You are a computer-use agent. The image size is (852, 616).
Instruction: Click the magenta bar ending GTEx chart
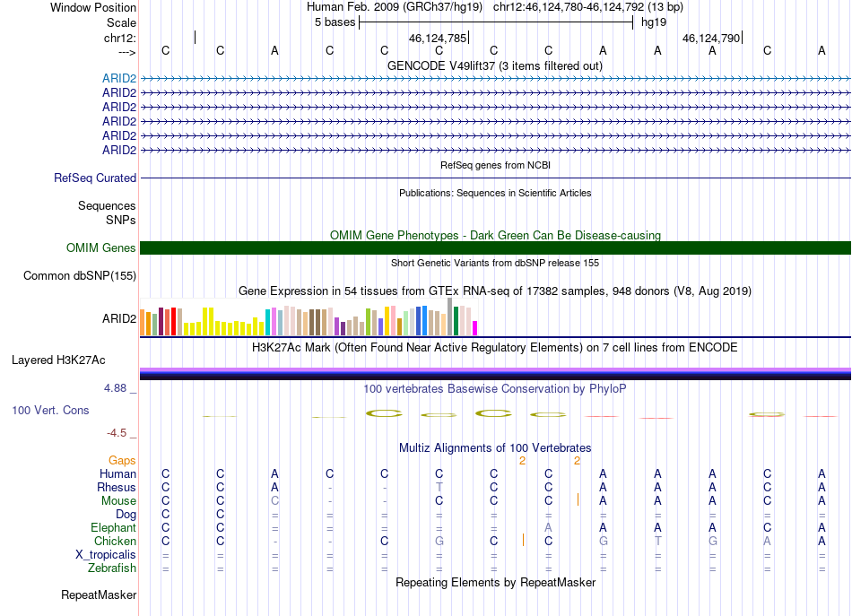[474, 328]
